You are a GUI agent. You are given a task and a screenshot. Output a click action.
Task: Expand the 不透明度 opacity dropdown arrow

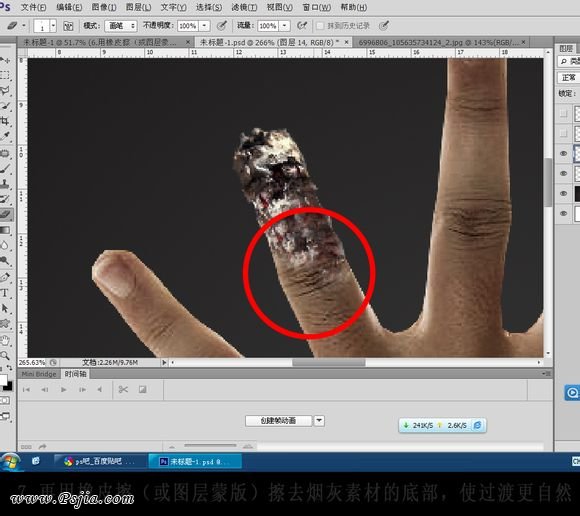click(204, 26)
